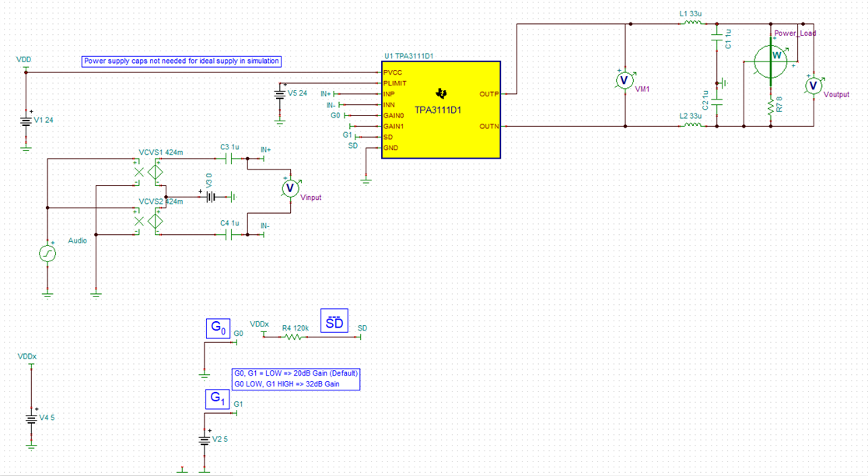The height and width of the screenshot is (476, 868).
Task: Select the L1 33u inductor
Action: [x=692, y=23]
